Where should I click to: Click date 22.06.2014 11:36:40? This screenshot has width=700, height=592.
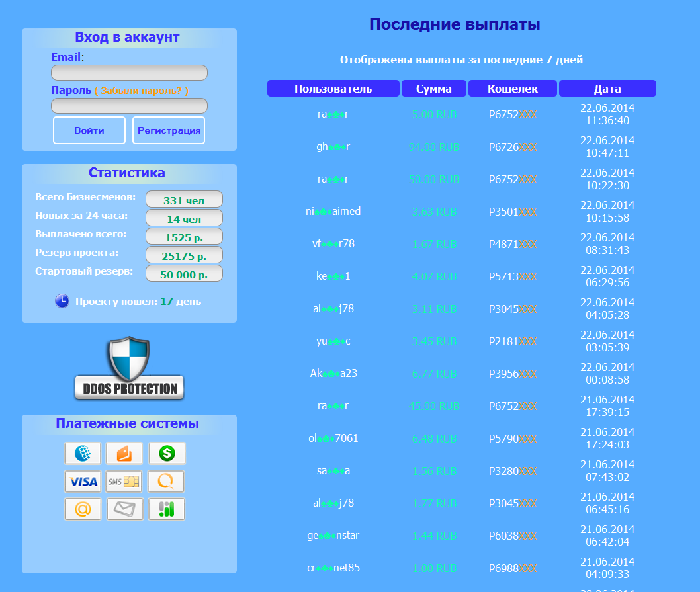[x=607, y=114]
